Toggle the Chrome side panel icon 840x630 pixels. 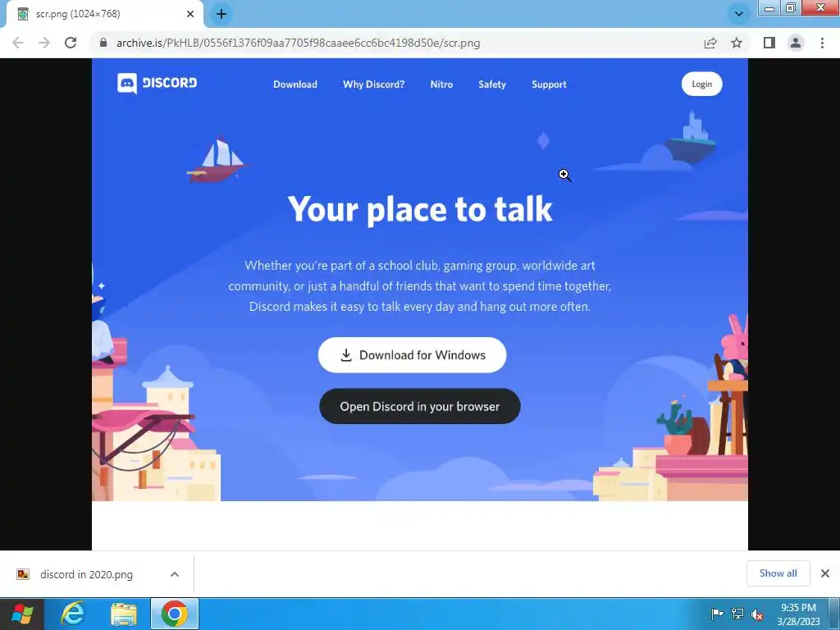(769, 43)
